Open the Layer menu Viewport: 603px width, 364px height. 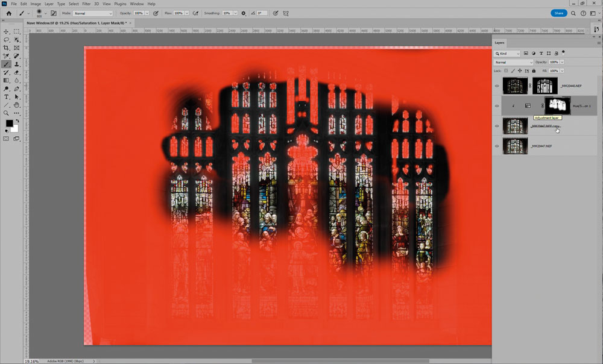point(49,4)
